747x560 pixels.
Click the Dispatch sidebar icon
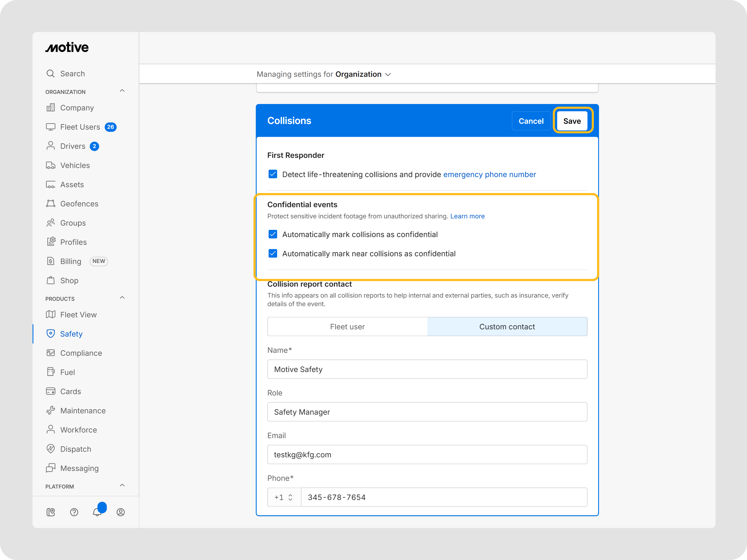(51, 449)
